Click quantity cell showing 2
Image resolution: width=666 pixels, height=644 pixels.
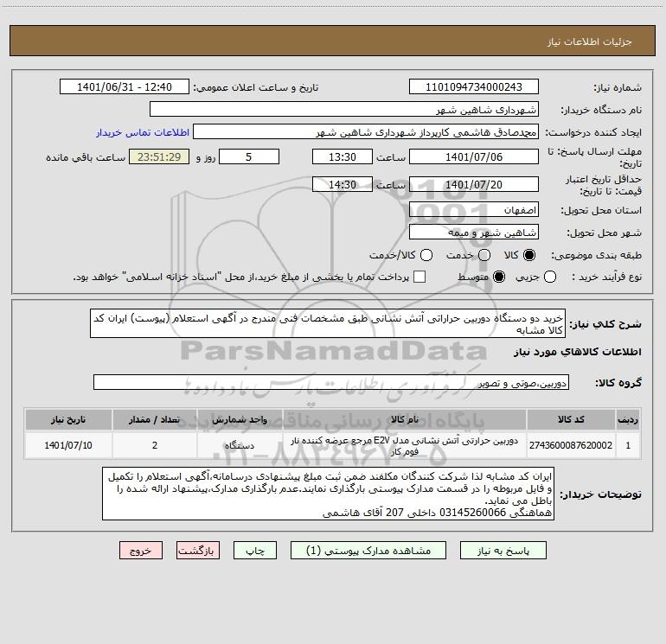(x=155, y=445)
